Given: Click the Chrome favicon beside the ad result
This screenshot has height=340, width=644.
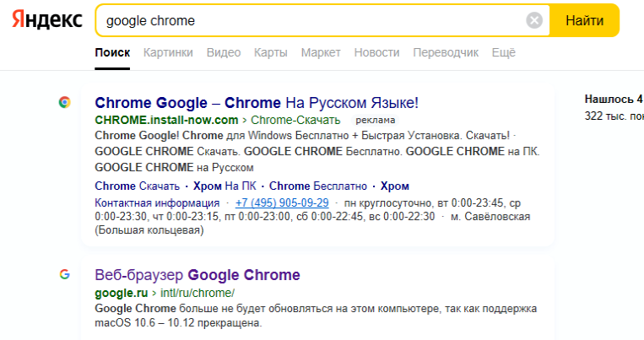Looking at the screenshot, I should [x=64, y=102].
